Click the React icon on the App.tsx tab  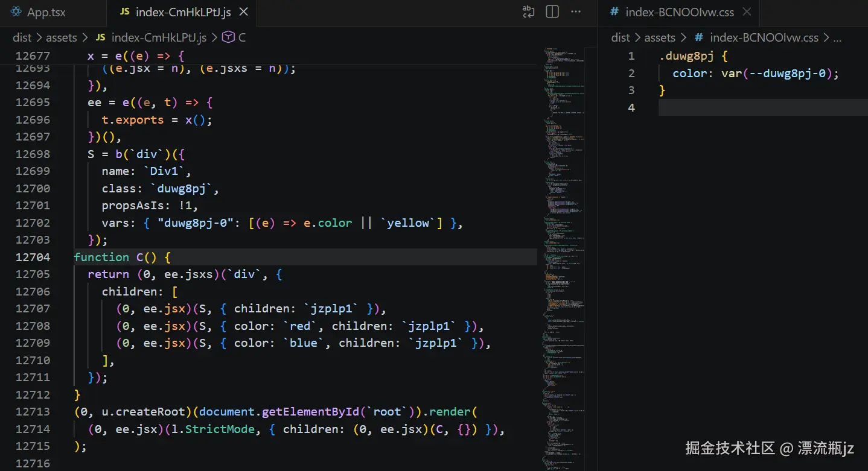[x=16, y=11]
